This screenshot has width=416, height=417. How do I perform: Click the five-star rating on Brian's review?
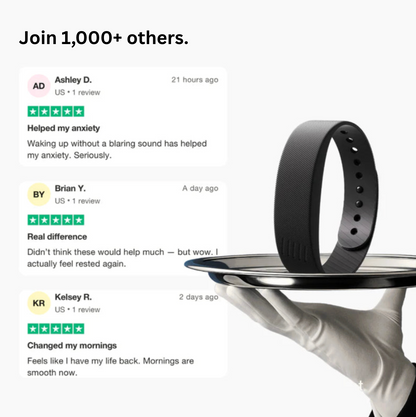pos(56,220)
